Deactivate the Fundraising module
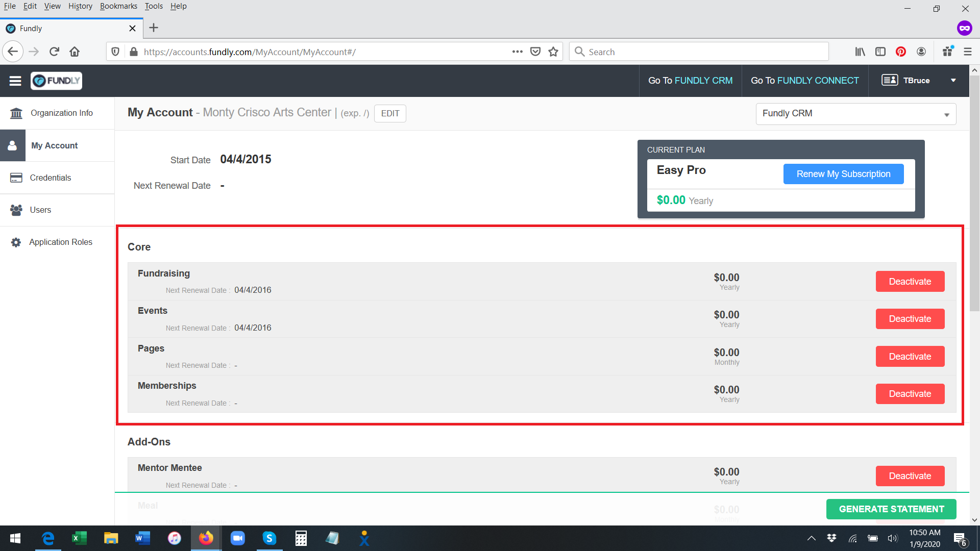This screenshot has height=551, width=980. click(x=910, y=282)
